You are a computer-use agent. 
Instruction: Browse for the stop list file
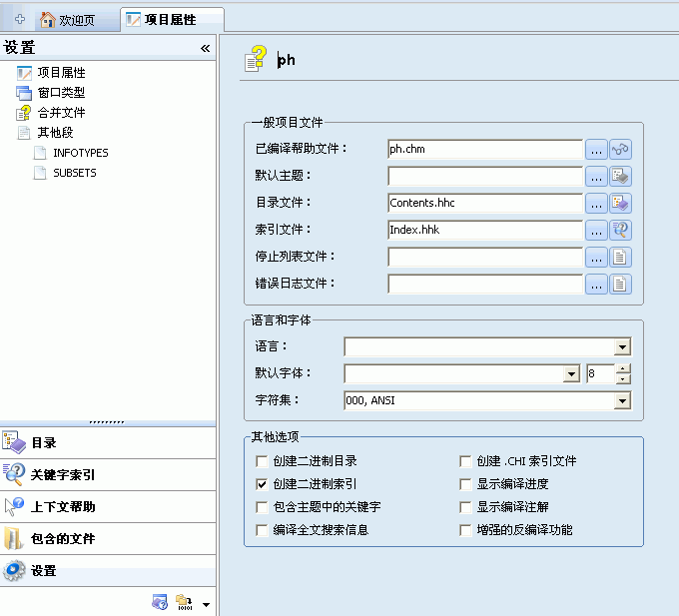[596, 258]
